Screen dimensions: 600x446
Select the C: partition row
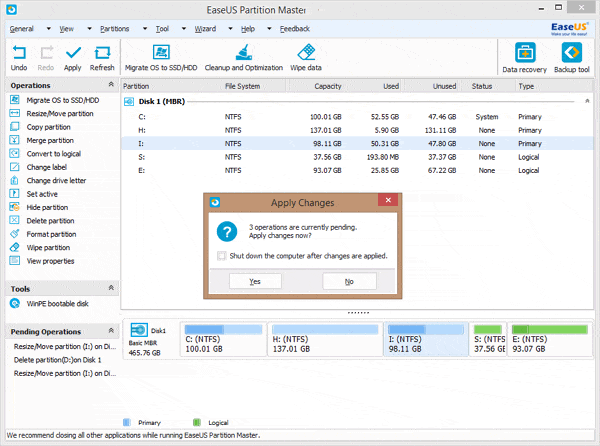coord(357,117)
